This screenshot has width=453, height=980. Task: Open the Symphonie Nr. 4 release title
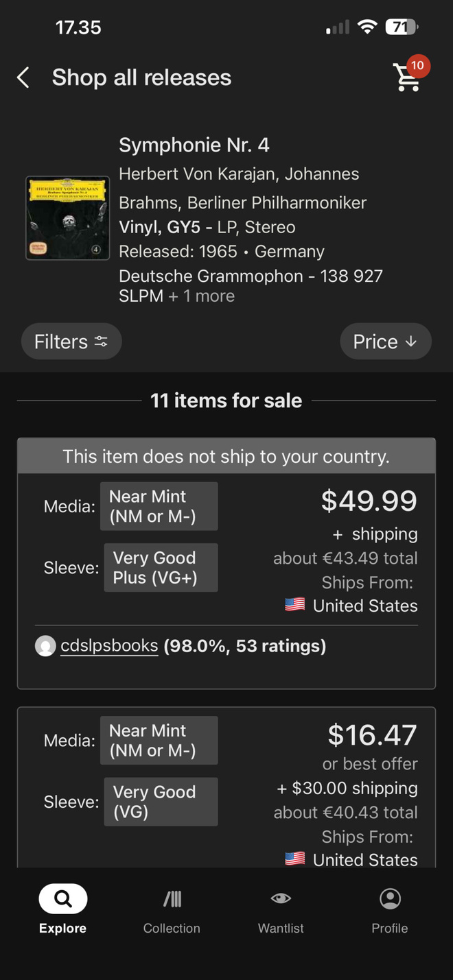[x=194, y=145]
